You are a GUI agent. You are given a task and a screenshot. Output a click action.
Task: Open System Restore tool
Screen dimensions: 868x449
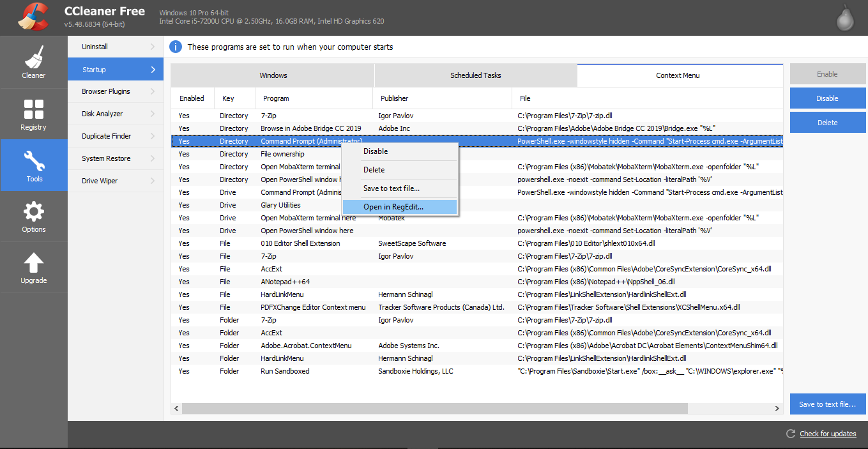(116, 158)
